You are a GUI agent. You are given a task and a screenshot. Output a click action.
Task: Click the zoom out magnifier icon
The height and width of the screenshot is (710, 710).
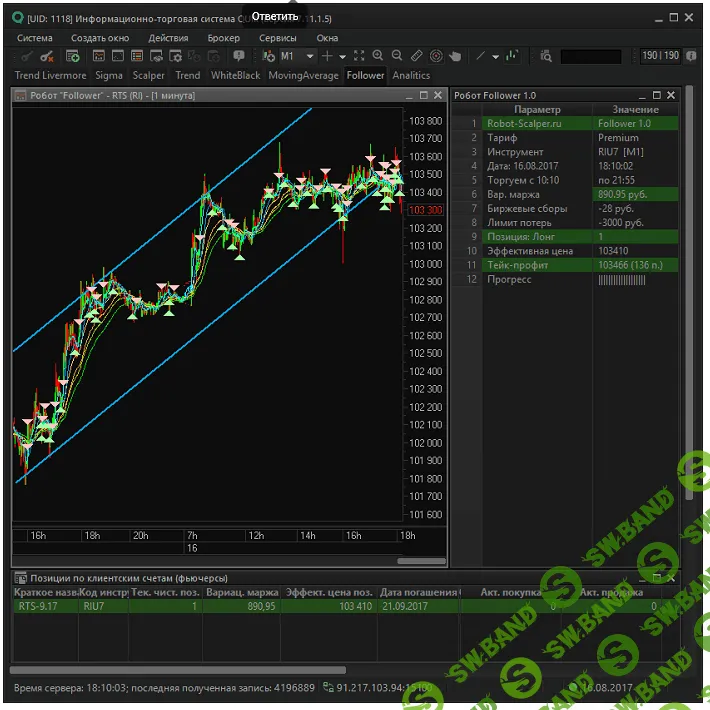397,57
